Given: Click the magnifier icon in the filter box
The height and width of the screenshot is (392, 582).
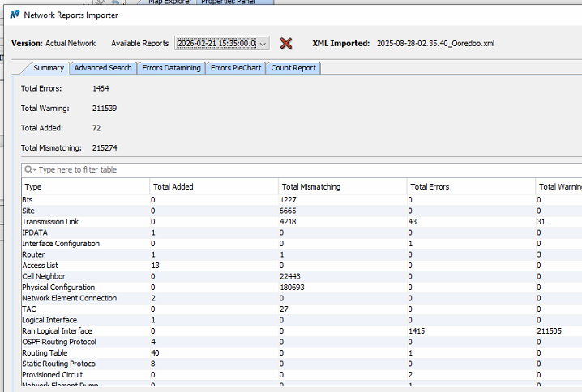Looking at the screenshot, I should pyautogui.click(x=30, y=169).
